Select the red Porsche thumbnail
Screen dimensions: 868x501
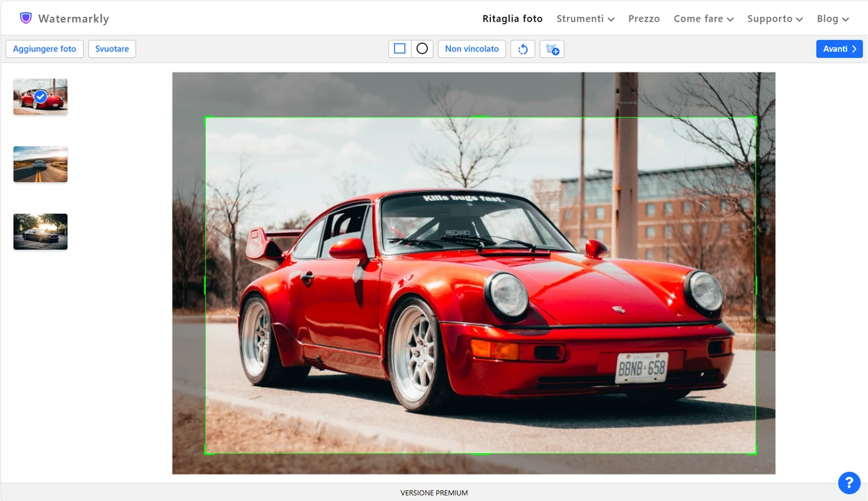click(40, 97)
